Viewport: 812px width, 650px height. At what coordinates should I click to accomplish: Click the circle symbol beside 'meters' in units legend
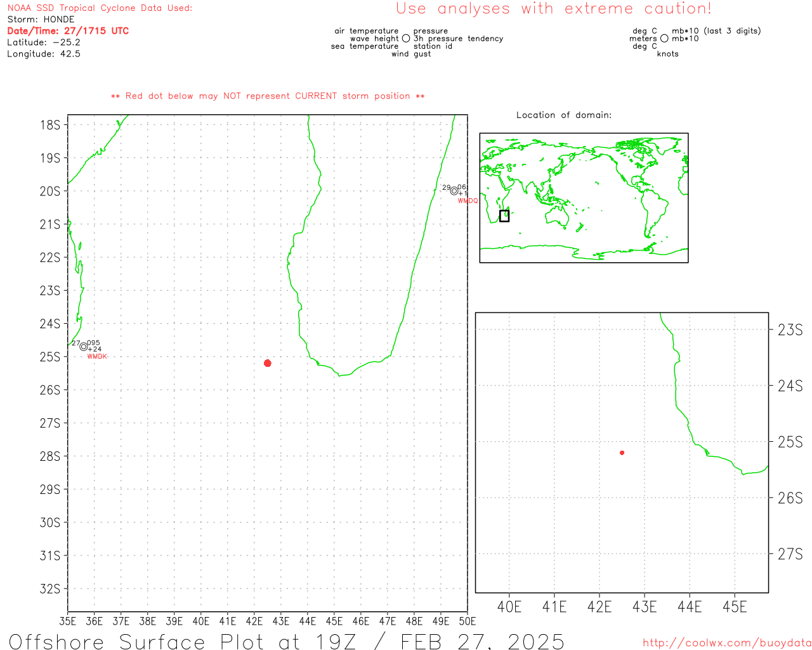pos(664,39)
